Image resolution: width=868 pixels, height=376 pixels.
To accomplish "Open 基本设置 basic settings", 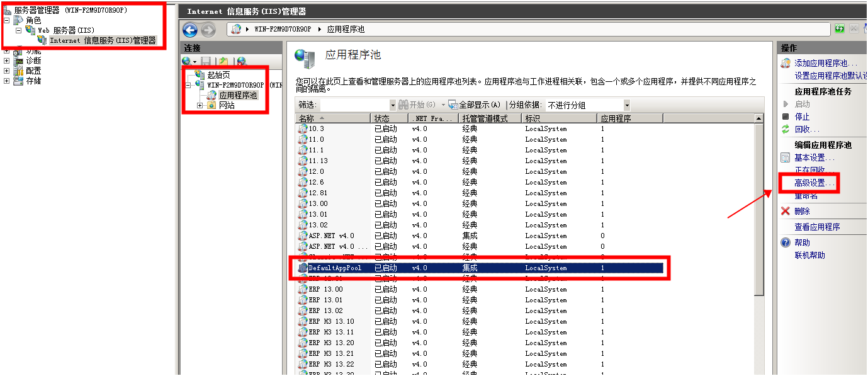I will tap(814, 157).
